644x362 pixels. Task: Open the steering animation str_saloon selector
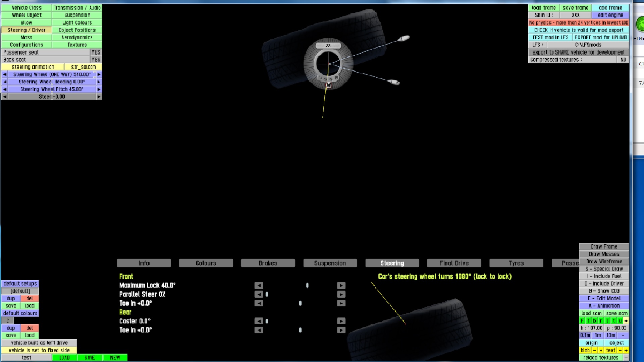click(83, 67)
